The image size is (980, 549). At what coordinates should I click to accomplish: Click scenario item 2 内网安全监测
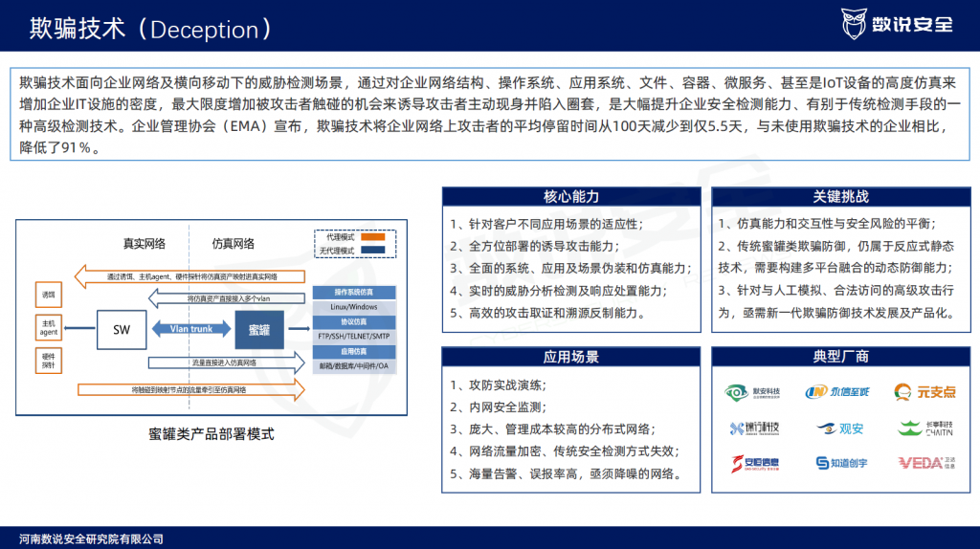[x=499, y=407]
